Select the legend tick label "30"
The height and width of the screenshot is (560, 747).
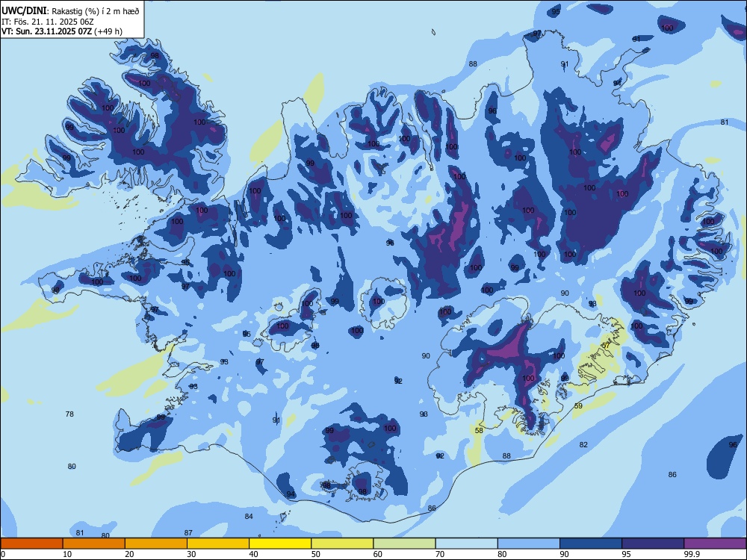191,554
